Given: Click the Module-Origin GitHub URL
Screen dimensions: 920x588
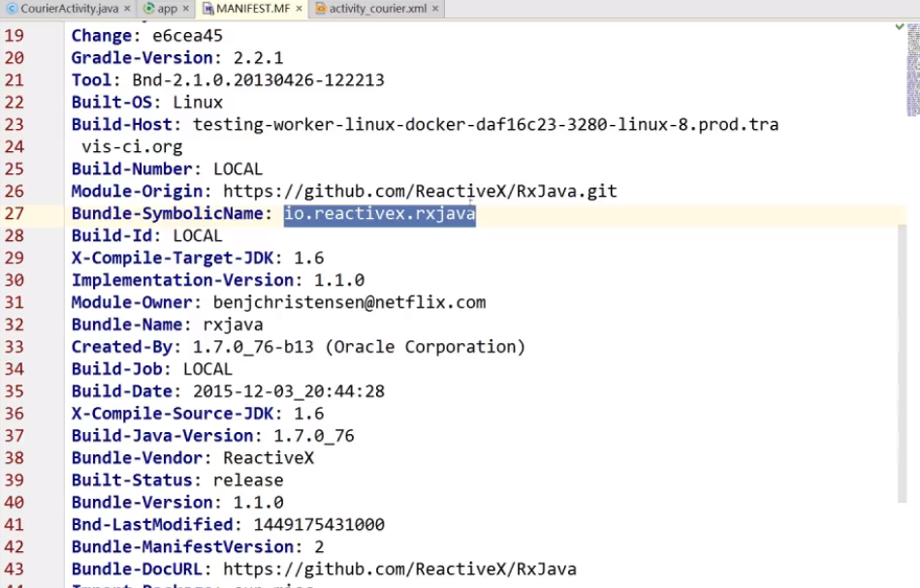Looking at the screenshot, I should pyautogui.click(x=420, y=191).
